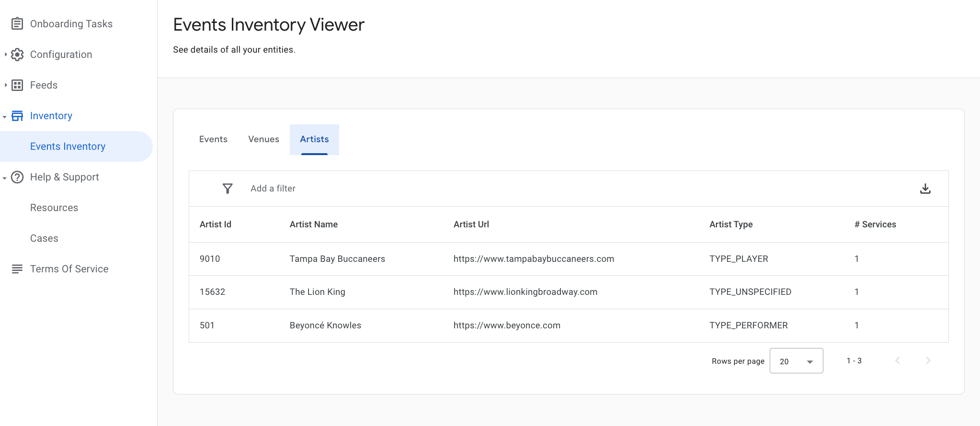Screen dimensions: 980x426
Task: Click the Configuration gear icon
Action: click(17, 55)
